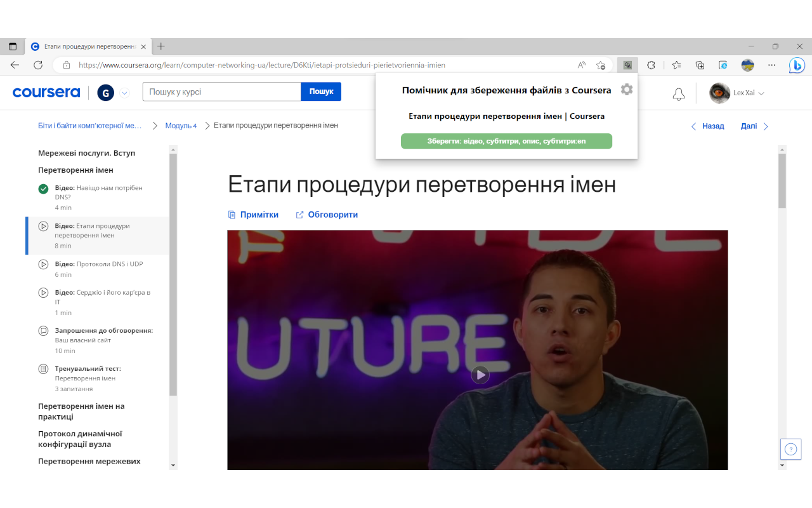Screen dimensions: 812x508
Task: Add this page to favorites
Action: click(x=601, y=65)
